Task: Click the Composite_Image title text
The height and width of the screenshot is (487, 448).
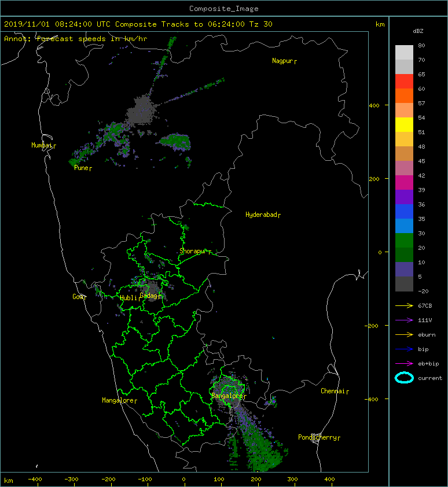Action: pos(224,9)
